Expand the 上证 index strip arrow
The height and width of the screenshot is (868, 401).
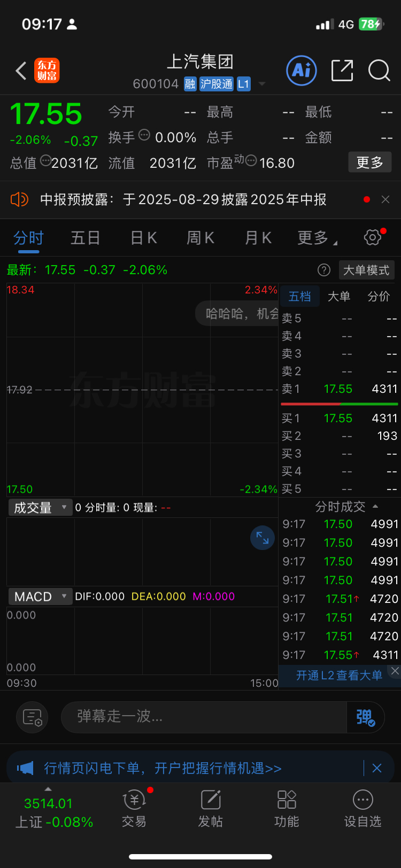click(x=48, y=789)
